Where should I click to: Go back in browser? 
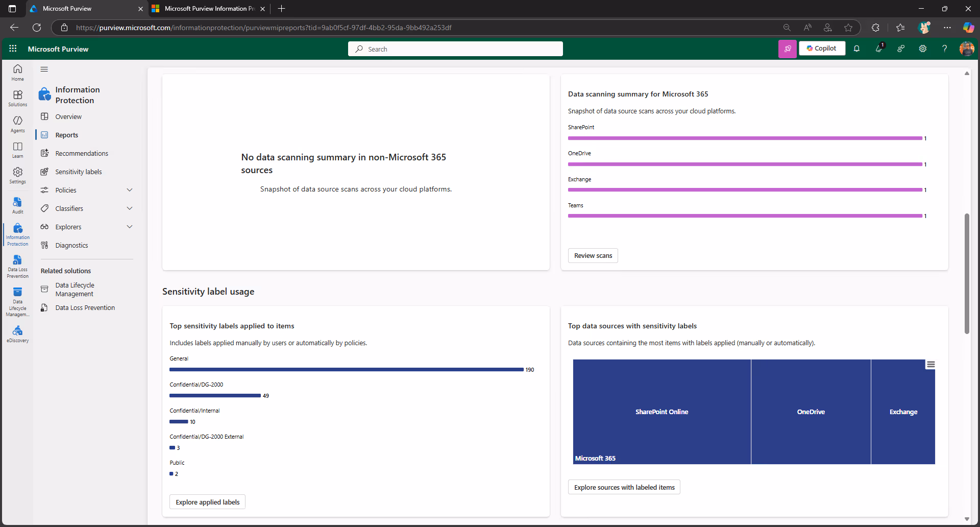[14, 28]
